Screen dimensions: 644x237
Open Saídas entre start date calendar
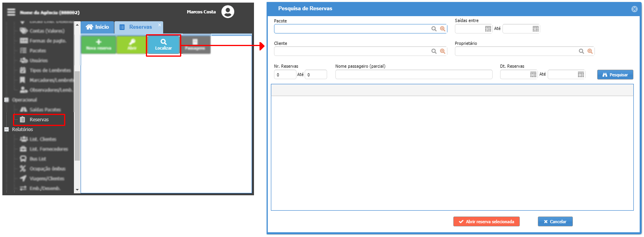pyautogui.click(x=488, y=29)
